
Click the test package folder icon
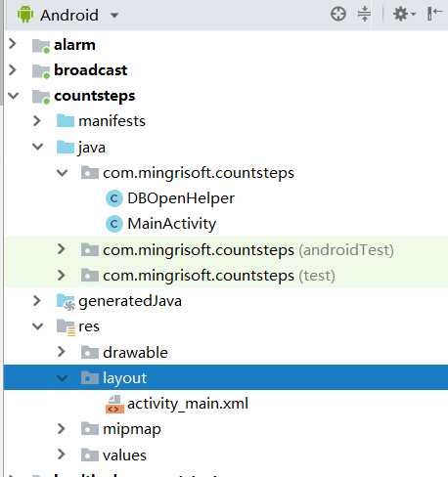click(x=90, y=276)
